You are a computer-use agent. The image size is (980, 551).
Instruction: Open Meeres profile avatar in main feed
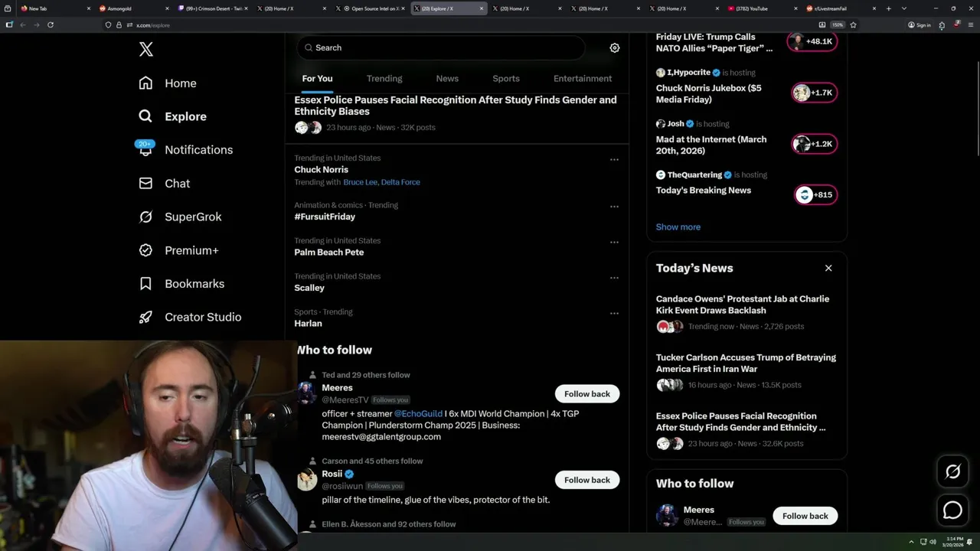(307, 393)
